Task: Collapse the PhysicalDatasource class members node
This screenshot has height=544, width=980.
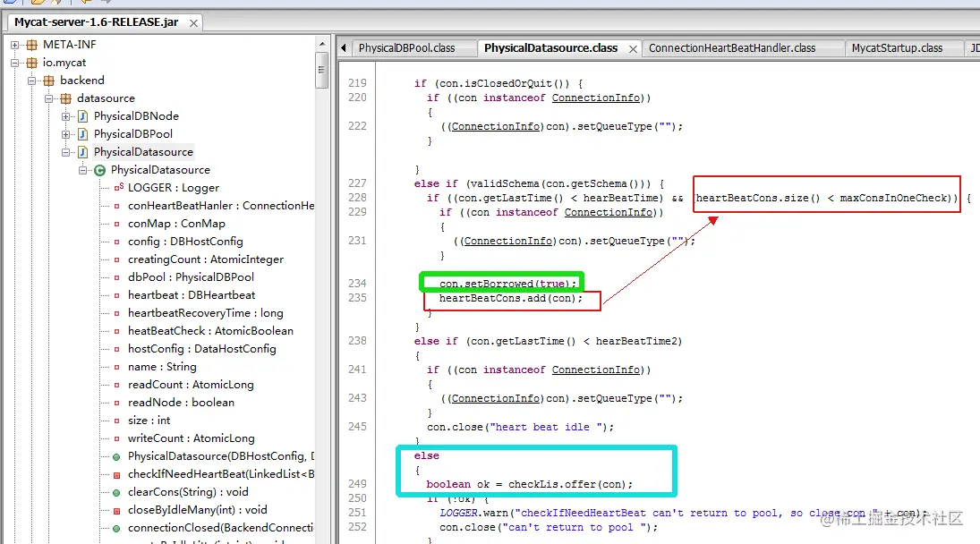Action: pos(82,171)
